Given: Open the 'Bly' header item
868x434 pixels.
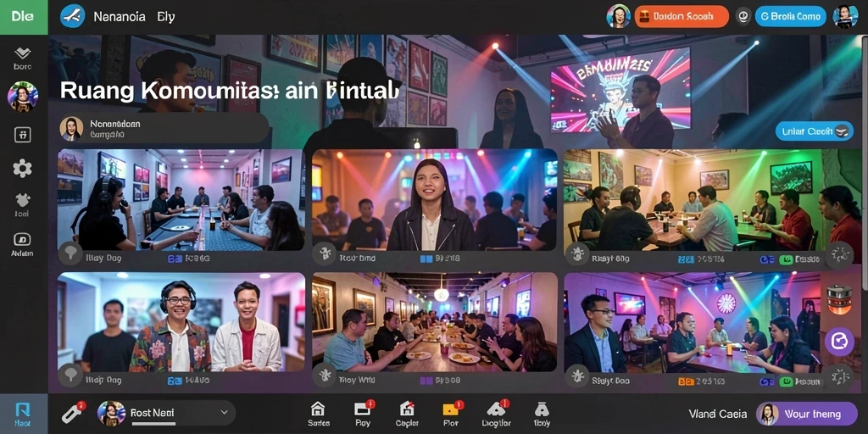Looking at the screenshot, I should pyautogui.click(x=166, y=17).
